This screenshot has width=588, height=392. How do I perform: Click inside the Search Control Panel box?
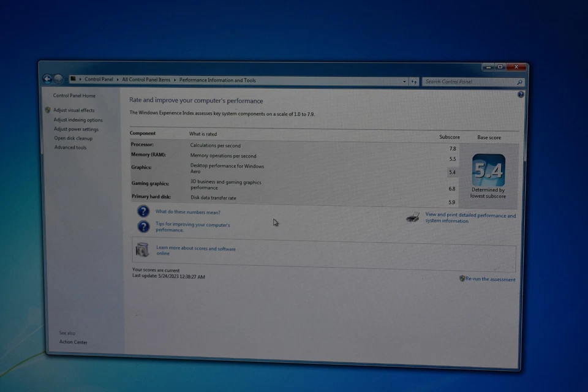pyautogui.click(x=469, y=81)
